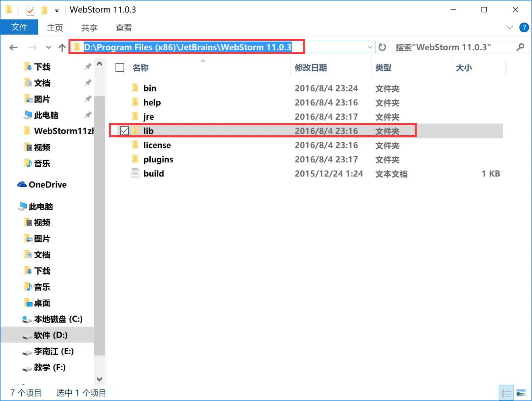Image resolution: width=532 pixels, height=401 pixels.
Task: Open 下载 under the 此电脑 node
Action: (42, 271)
